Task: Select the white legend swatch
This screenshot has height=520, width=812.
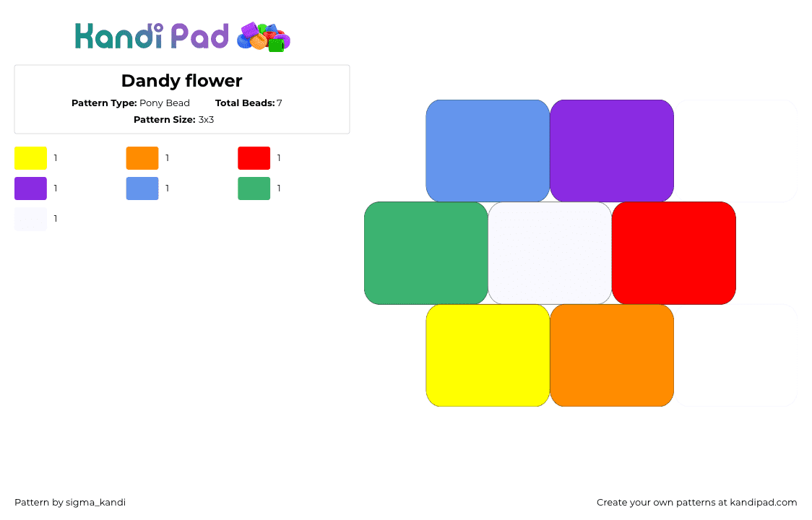Action: (30, 219)
